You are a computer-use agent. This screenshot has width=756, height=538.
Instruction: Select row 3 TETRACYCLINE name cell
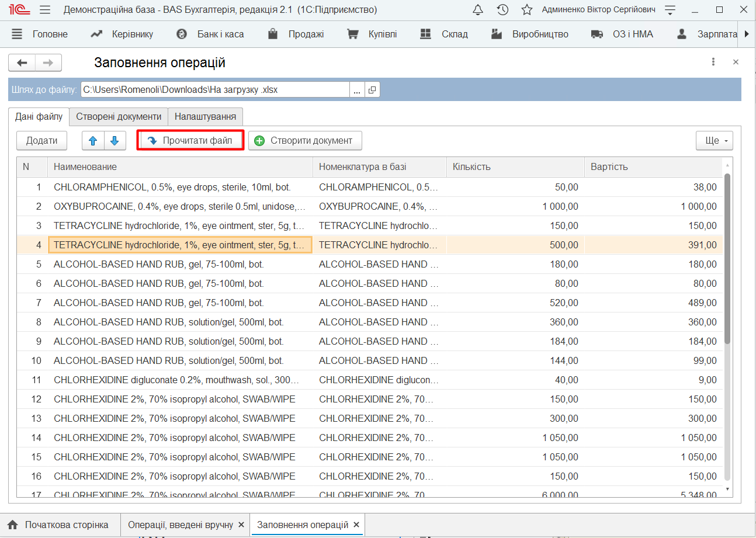click(x=180, y=225)
